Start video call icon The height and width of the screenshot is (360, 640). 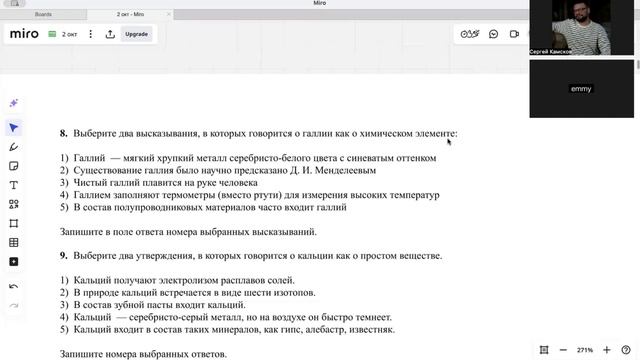(514, 34)
